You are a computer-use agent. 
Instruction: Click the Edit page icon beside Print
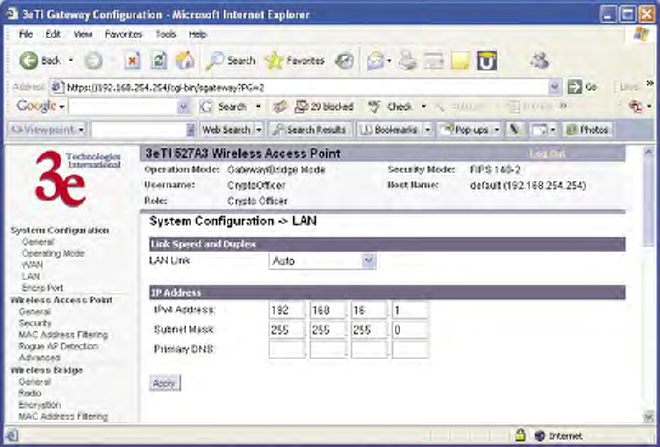click(x=434, y=61)
